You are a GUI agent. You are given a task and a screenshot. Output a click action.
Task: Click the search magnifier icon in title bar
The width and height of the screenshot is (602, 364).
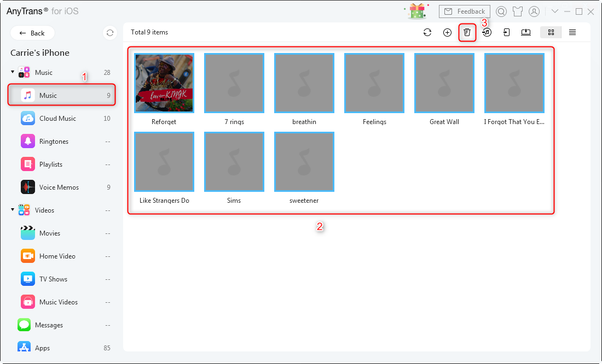click(501, 11)
